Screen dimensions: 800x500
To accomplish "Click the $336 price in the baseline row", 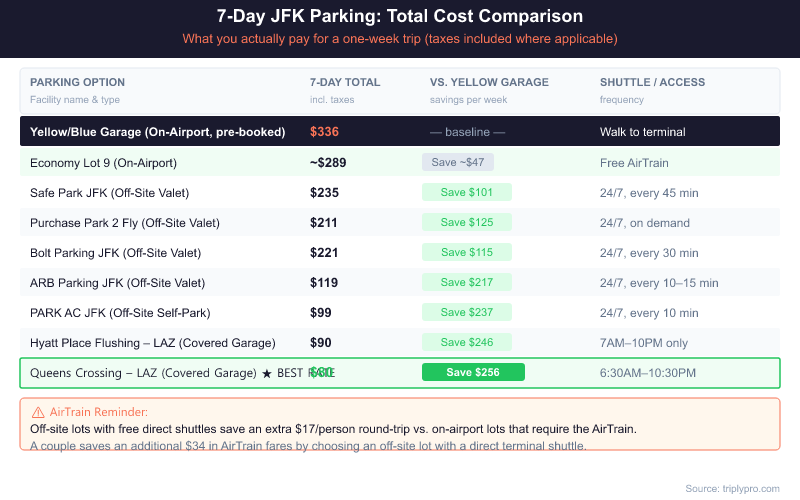I will coord(325,132).
